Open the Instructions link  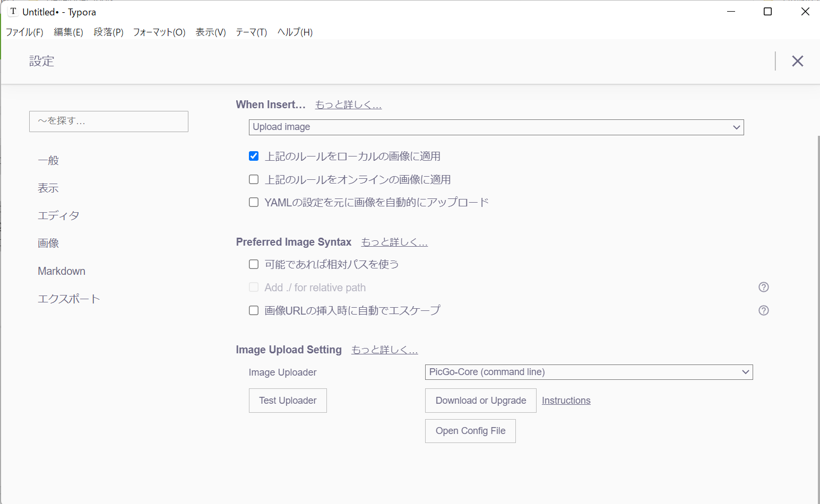click(x=566, y=401)
